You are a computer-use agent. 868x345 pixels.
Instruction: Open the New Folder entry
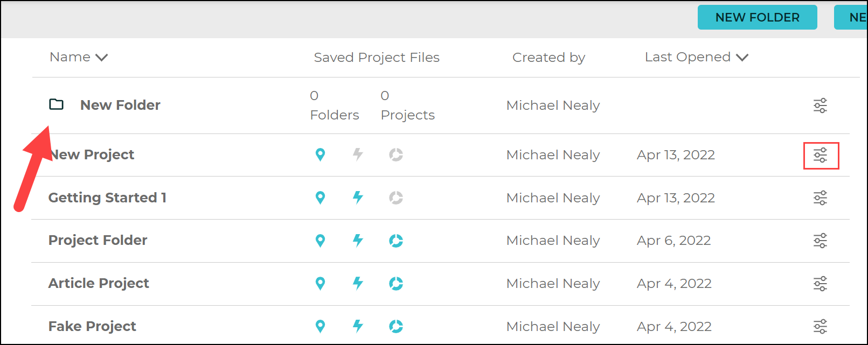pyautogui.click(x=120, y=105)
